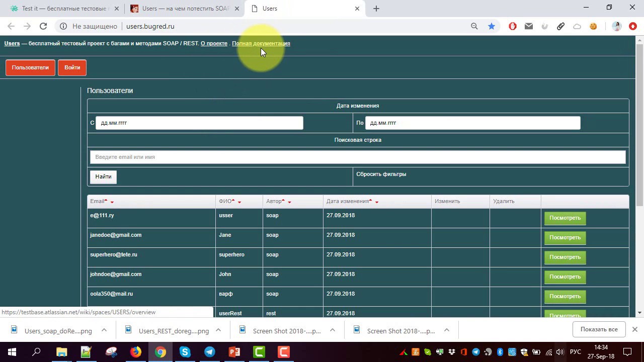Click Посмотреть for oola350@mail.ru row
Viewport: 644px width, 362px height.
coord(565,297)
